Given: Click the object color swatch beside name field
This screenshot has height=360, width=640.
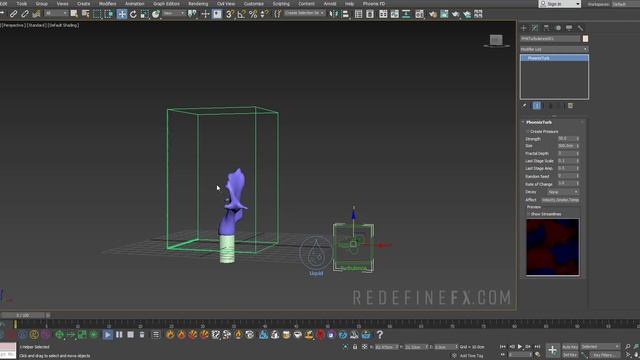Looking at the screenshot, I should click(585, 38).
